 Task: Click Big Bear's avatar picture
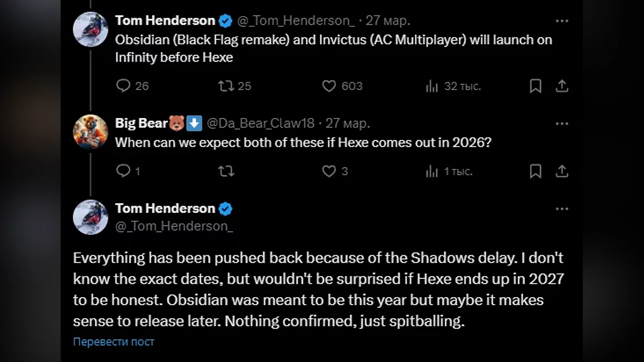[x=91, y=132]
